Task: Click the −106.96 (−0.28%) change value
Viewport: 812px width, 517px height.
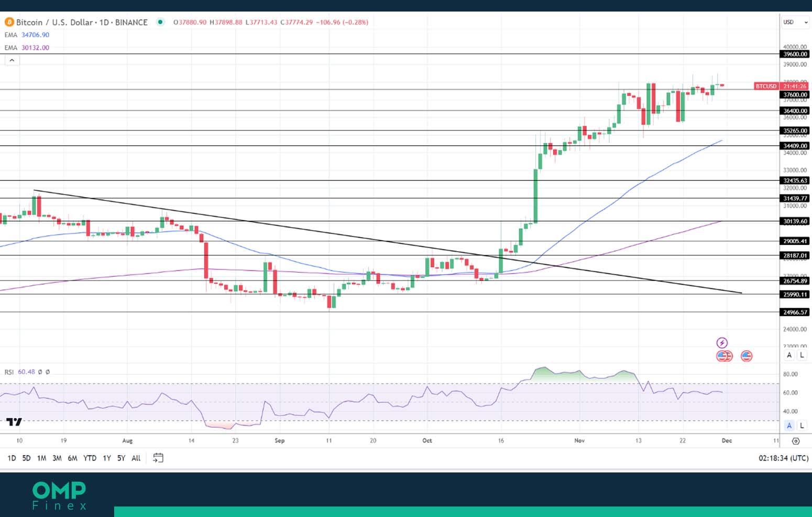Action: click(x=342, y=22)
